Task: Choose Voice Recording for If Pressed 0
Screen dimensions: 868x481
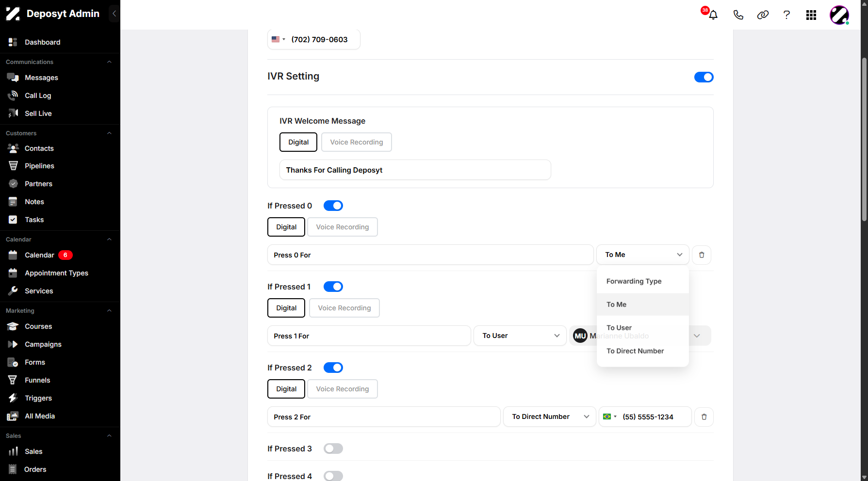Action: (343, 227)
